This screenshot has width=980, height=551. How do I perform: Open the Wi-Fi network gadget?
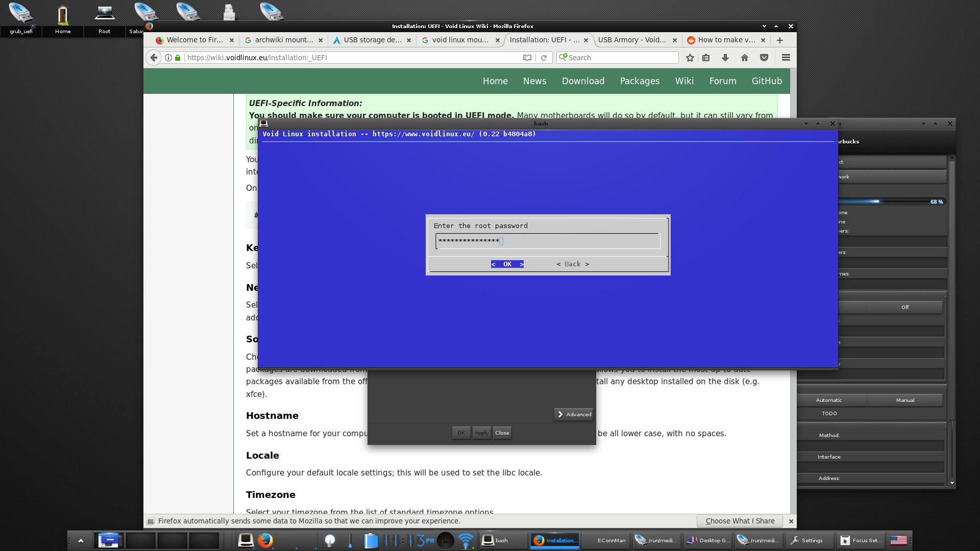(465, 540)
